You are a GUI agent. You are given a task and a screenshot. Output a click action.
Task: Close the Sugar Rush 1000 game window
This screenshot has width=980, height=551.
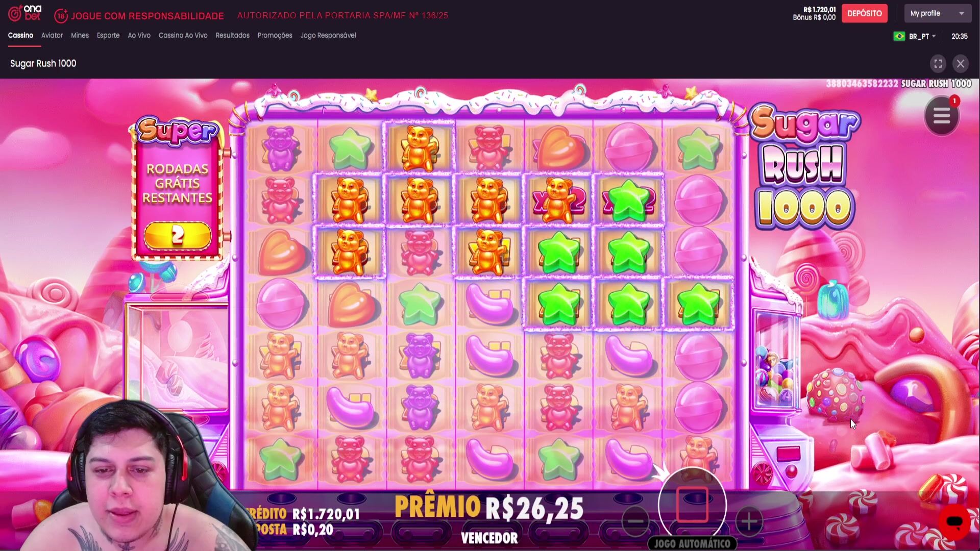pos(961,64)
